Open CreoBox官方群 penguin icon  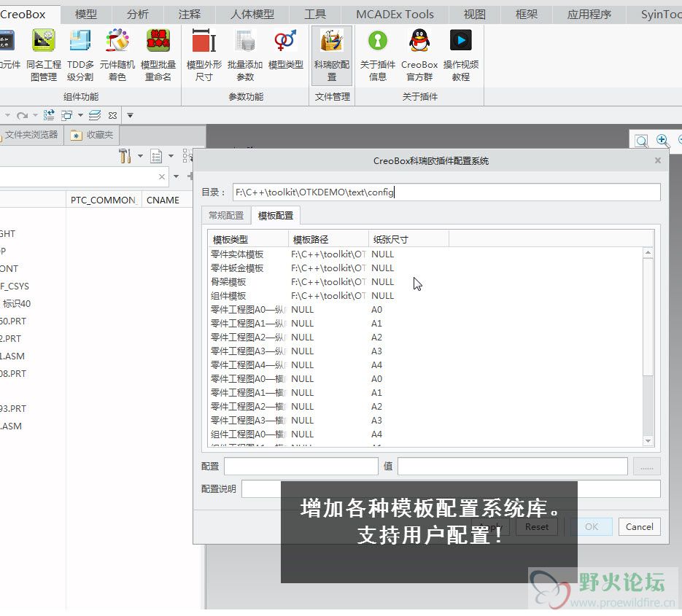click(419, 55)
